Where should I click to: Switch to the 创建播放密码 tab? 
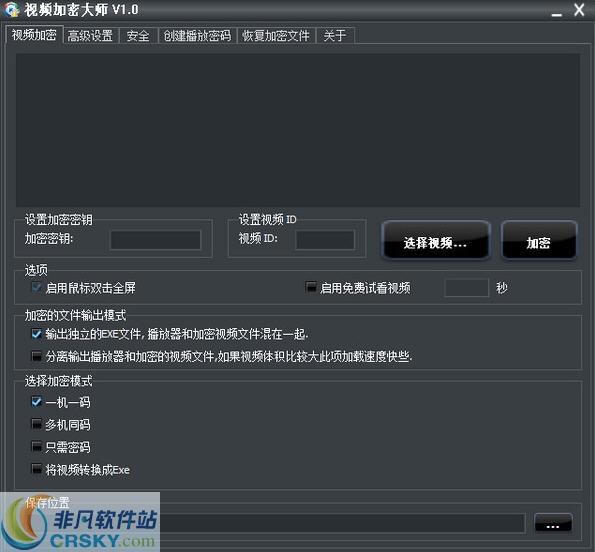[197, 36]
